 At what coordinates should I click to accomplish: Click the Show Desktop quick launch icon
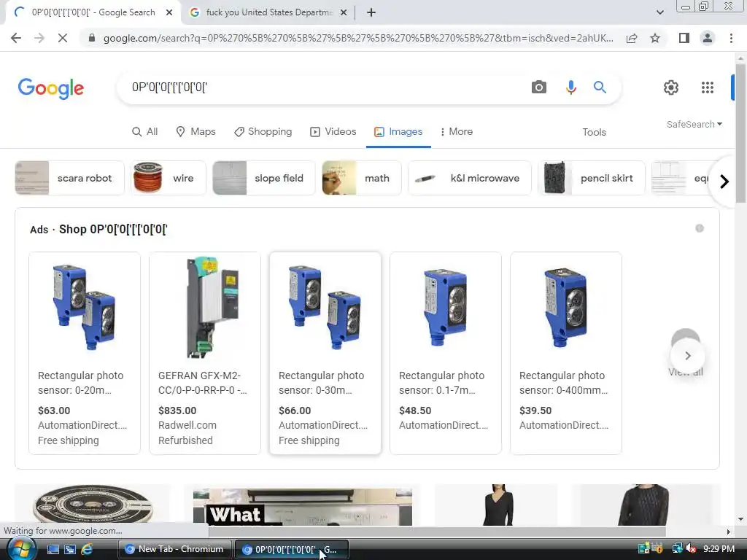click(x=53, y=549)
